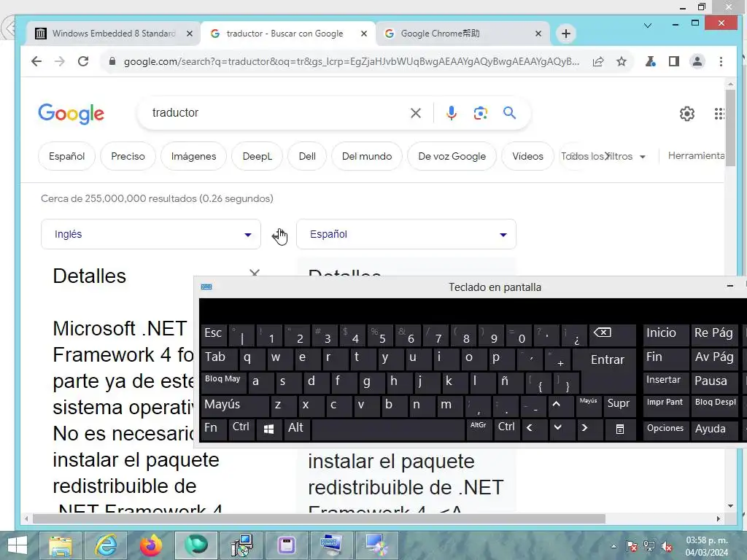Click the Preciso filter chip
The width and height of the screenshot is (747, 560).
coord(128,156)
